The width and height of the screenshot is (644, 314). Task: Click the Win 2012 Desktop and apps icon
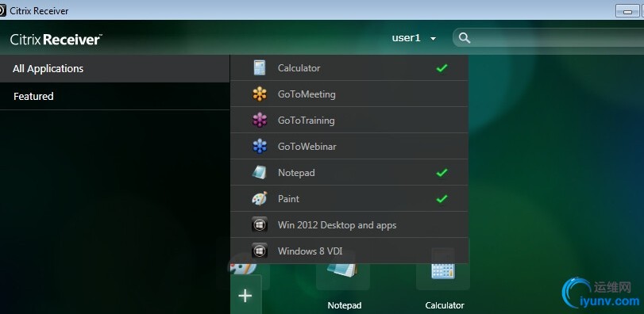point(260,225)
